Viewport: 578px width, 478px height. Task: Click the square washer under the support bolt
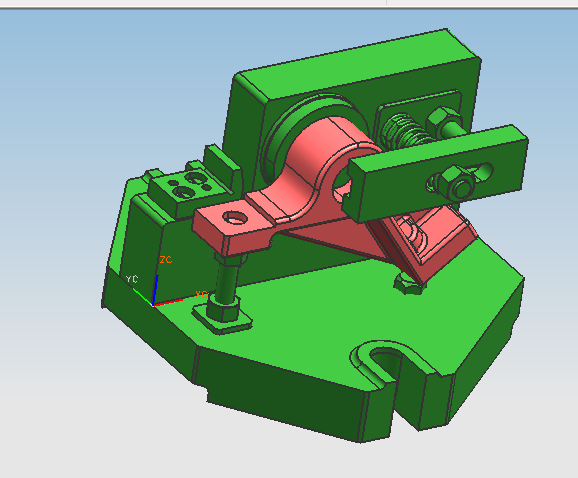[x=222, y=319]
